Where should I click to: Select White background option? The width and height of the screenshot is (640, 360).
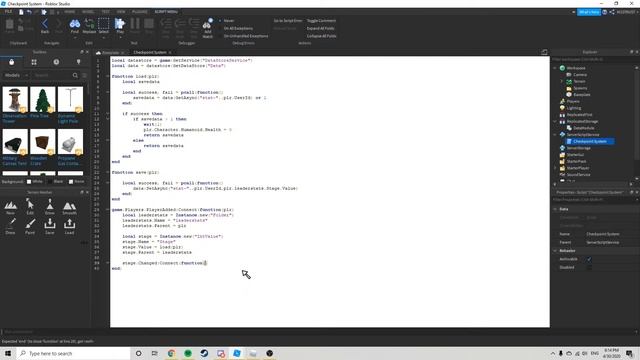(29, 182)
